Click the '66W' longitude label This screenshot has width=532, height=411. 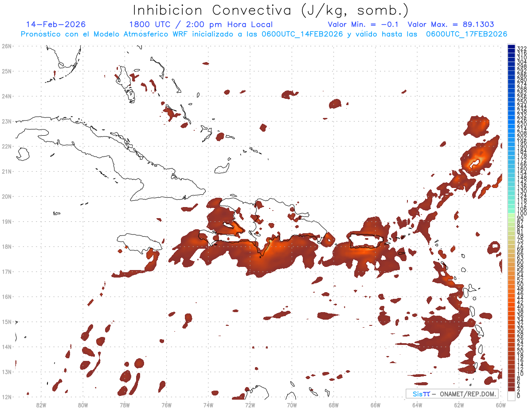[x=376, y=405]
